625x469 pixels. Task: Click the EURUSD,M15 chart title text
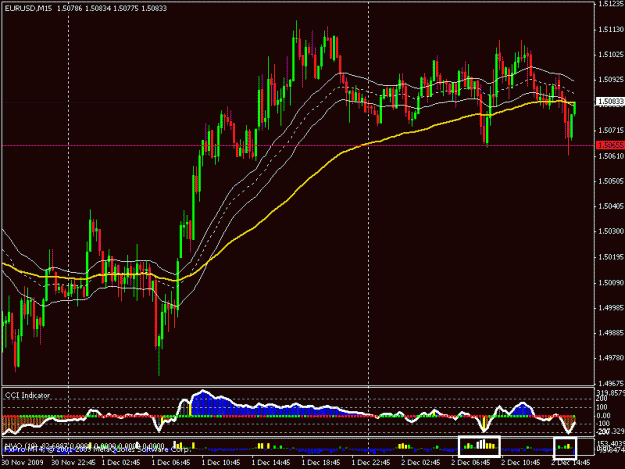coord(28,8)
